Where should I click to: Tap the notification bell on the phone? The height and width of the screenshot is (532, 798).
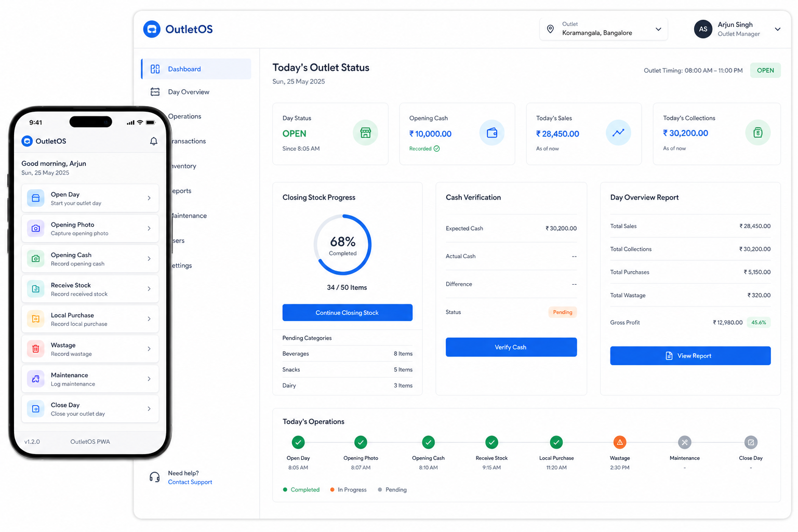click(154, 141)
